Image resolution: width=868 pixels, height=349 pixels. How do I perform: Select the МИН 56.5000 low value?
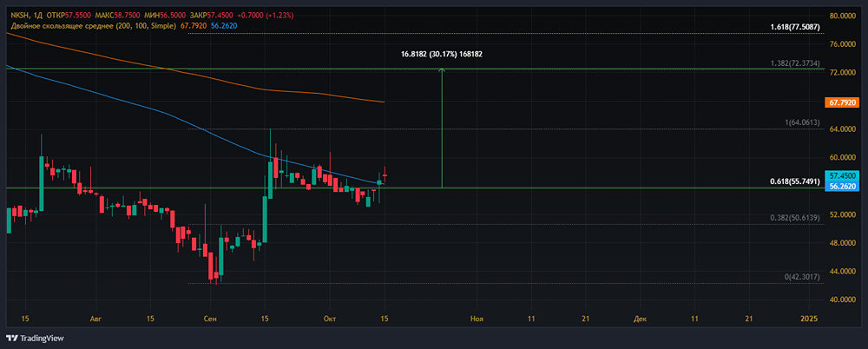coord(164,16)
